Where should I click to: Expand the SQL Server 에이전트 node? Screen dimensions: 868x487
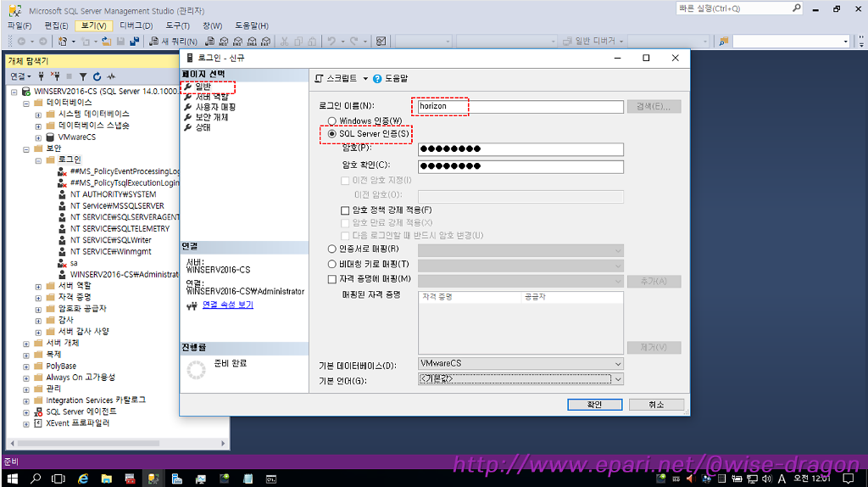(26, 412)
